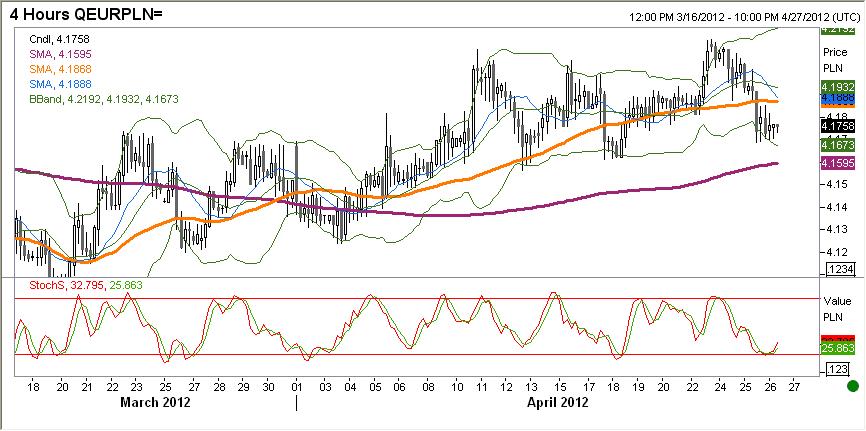Click the 05 date tick label
This screenshot has width=866, height=431.
coord(375,386)
